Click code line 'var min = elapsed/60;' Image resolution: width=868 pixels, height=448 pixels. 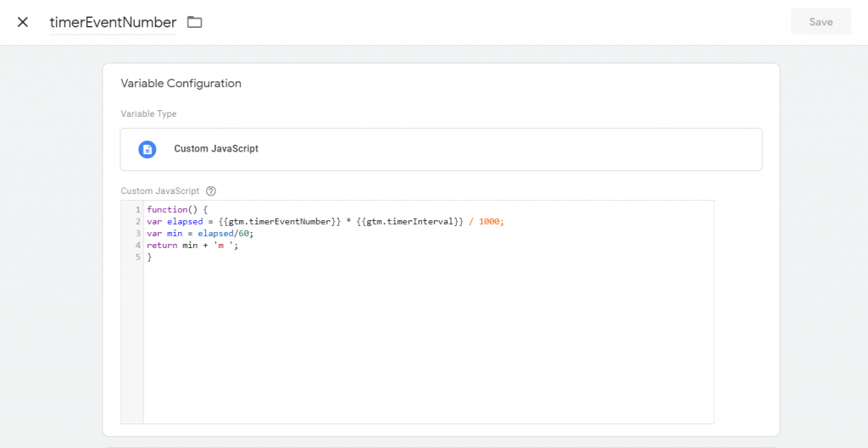(x=200, y=234)
